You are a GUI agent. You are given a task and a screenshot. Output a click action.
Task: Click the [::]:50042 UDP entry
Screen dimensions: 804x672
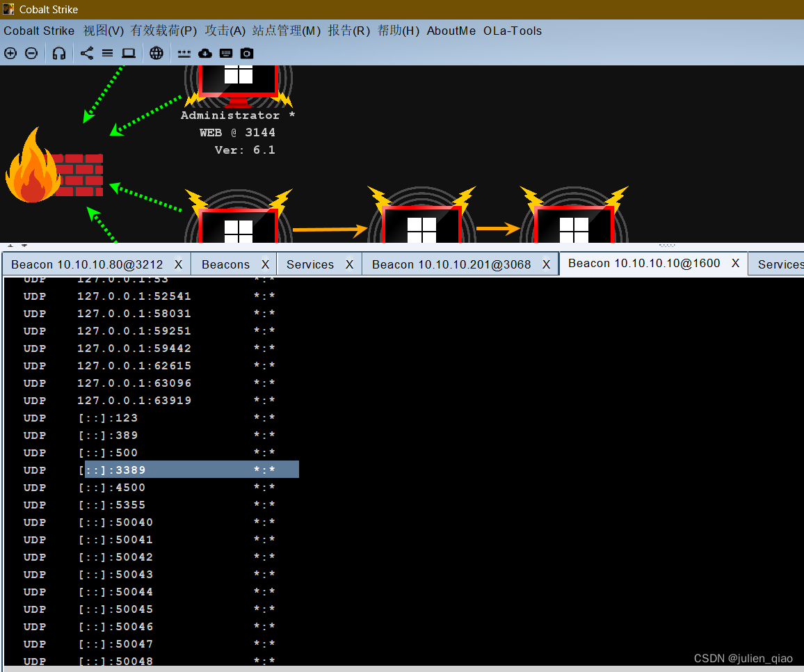pos(150,557)
